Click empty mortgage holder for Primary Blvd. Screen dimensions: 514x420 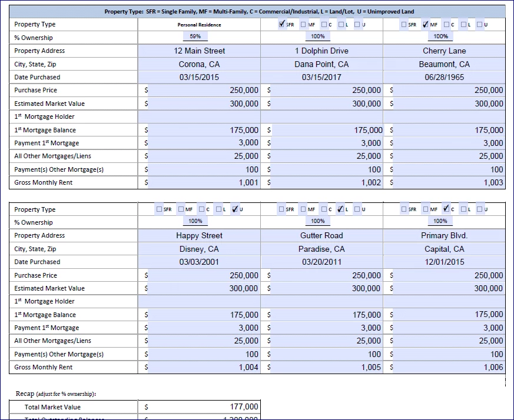[444, 301]
